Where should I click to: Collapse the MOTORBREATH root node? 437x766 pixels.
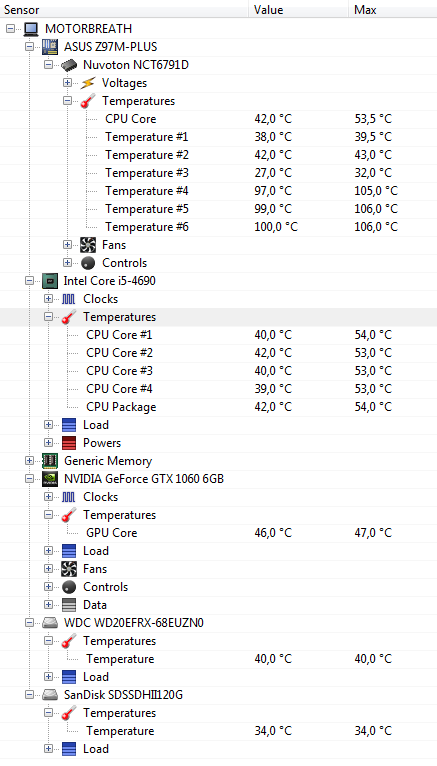pyautogui.click(x=10, y=29)
